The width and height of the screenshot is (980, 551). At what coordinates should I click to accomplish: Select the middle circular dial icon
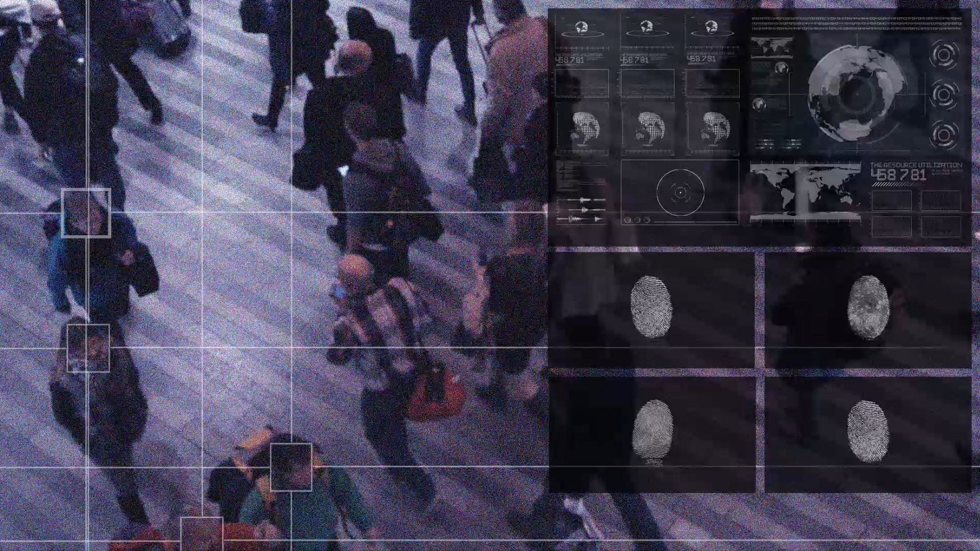(943, 95)
